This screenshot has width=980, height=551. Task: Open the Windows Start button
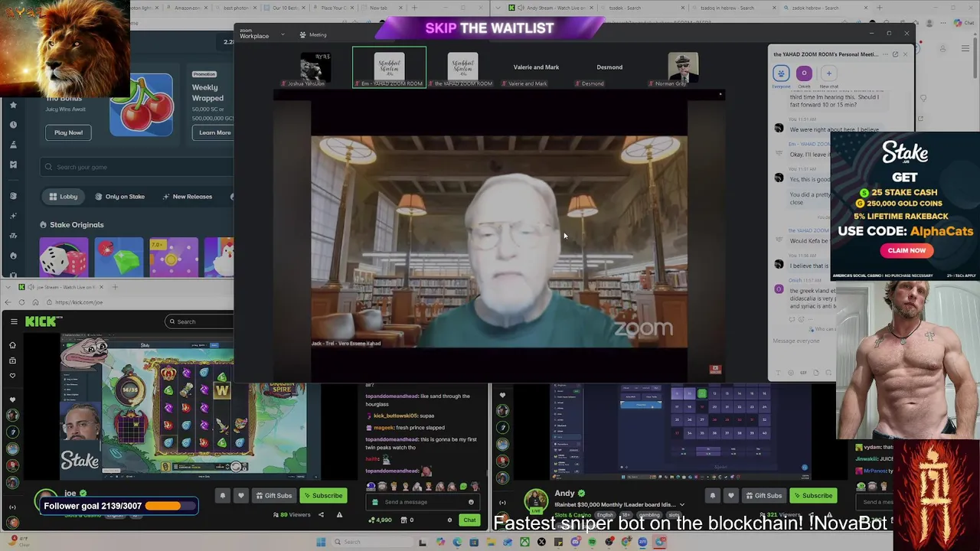pos(321,542)
